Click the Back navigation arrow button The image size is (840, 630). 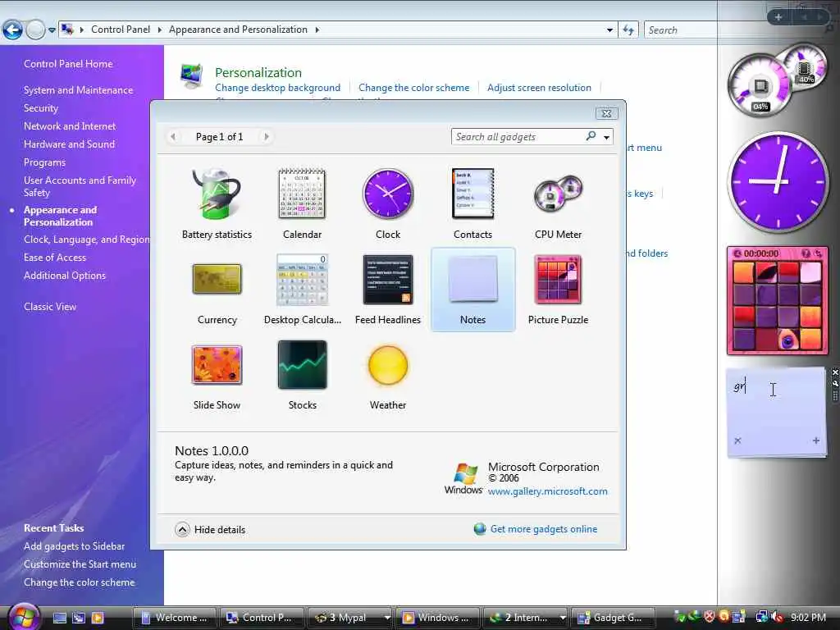pos(12,30)
